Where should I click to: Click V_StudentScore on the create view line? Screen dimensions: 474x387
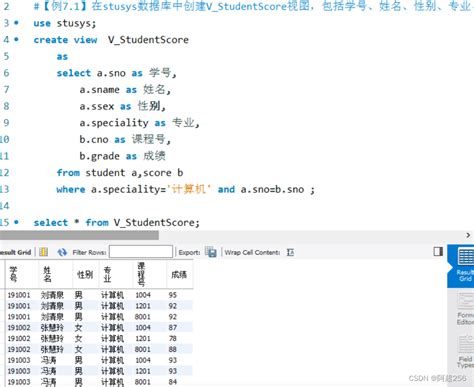point(148,40)
